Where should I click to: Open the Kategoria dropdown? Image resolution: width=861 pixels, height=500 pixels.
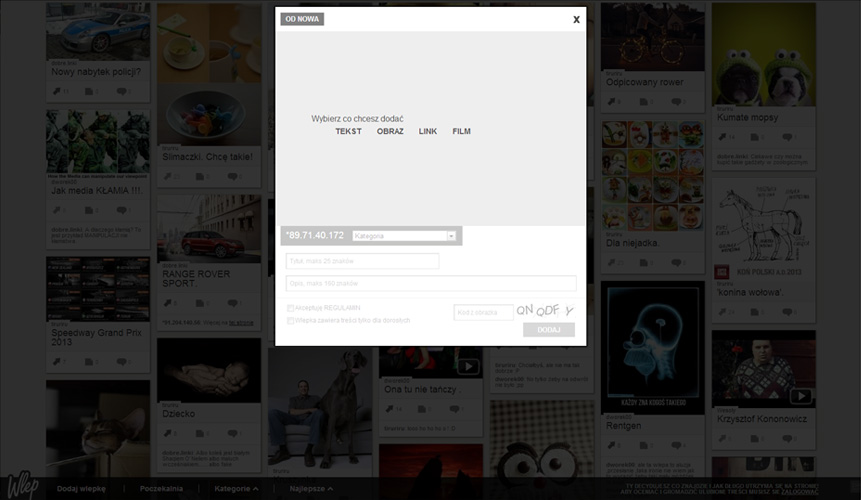404,236
